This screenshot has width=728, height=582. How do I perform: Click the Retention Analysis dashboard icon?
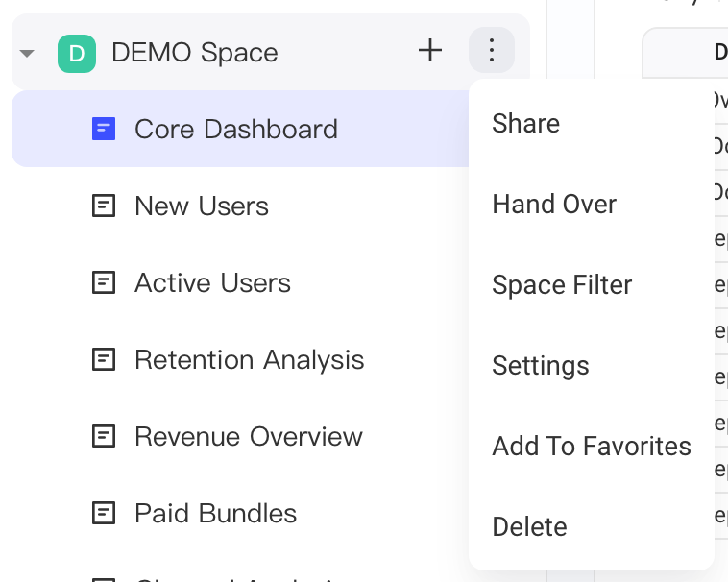point(104,360)
